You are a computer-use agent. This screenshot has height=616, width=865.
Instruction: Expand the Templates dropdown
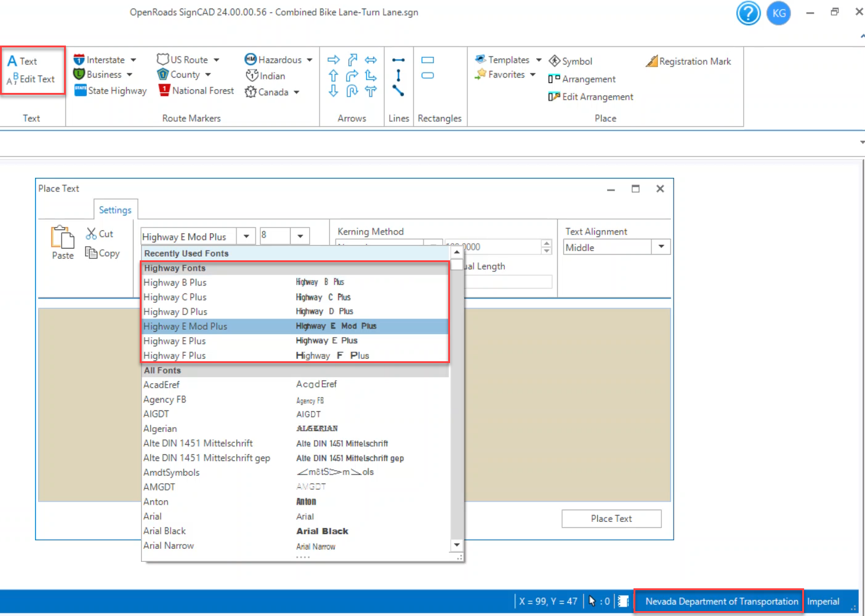(539, 60)
